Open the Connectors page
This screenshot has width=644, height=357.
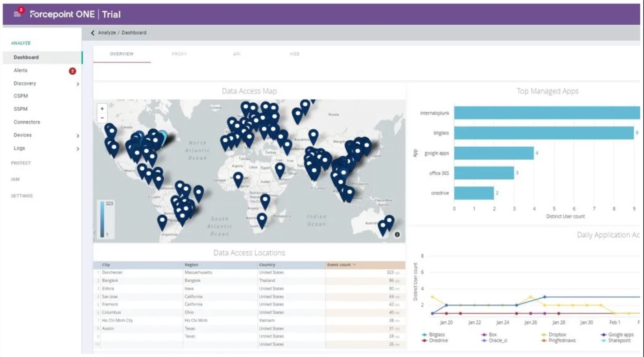coord(27,122)
